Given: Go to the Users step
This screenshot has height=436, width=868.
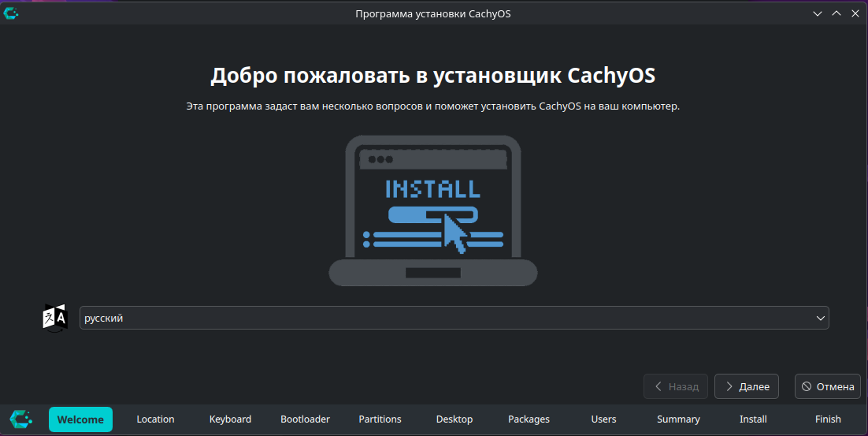Looking at the screenshot, I should [x=603, y=419].
